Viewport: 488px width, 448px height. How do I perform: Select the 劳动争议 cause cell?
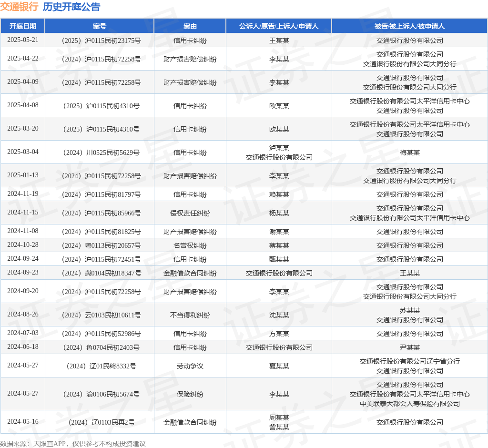coord(190,367)
